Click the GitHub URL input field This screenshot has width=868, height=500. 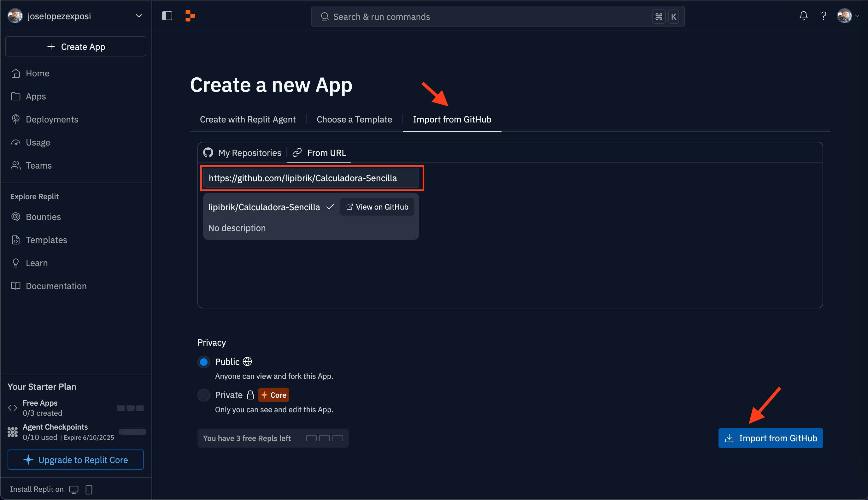310,178
